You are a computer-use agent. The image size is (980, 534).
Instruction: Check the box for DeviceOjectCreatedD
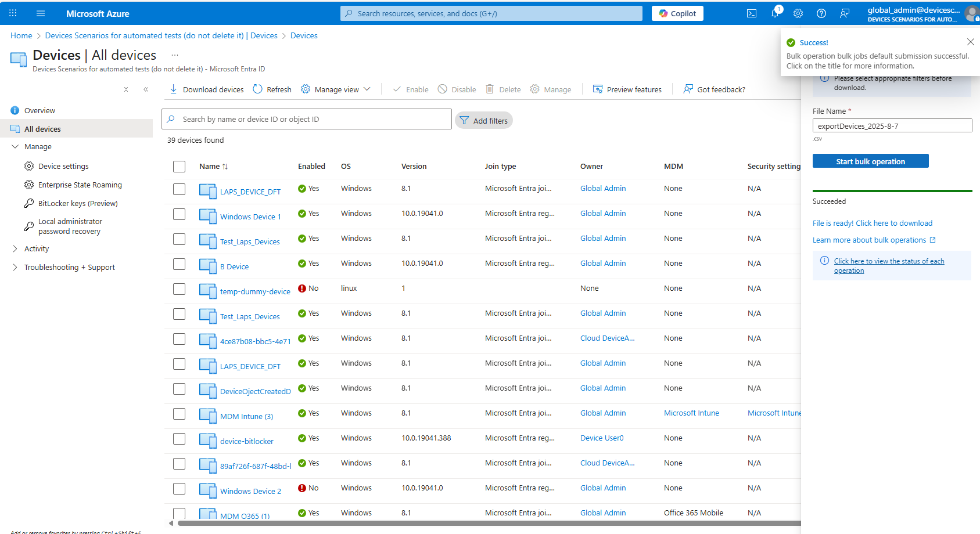(179, 389)
